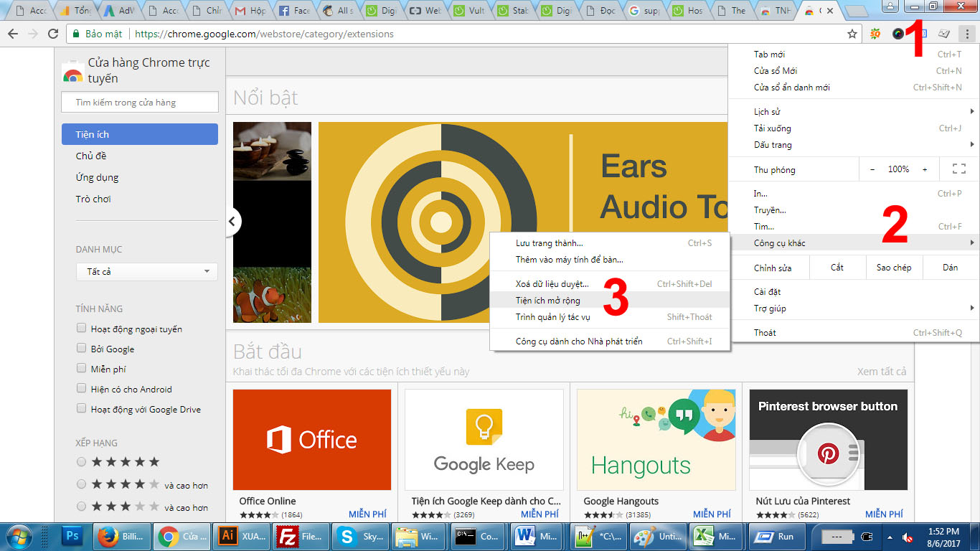Click the fullscreen icon in the zoom row
The width and height of the screenshot is (980, 551).
[958, 169]
